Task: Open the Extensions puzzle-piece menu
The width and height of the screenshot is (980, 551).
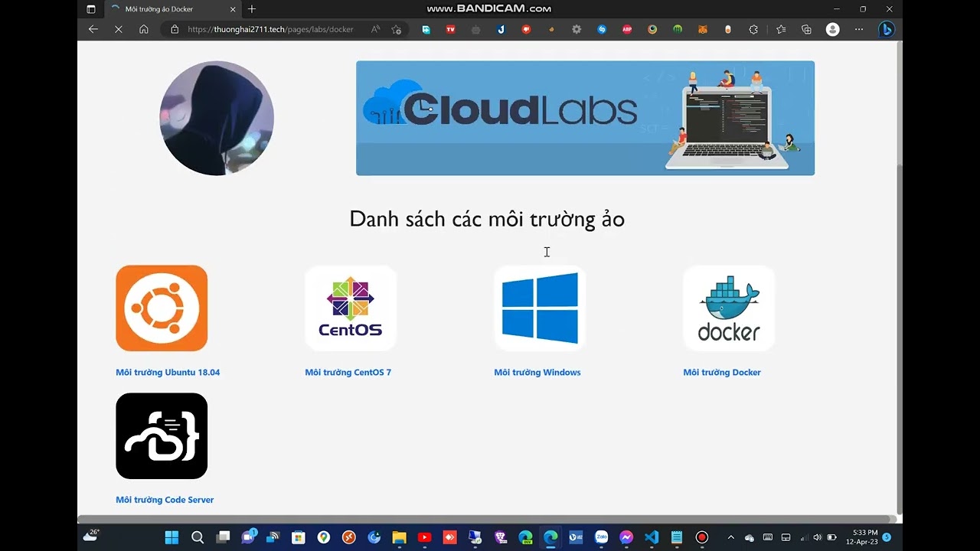Action: (x=753, y=29)
